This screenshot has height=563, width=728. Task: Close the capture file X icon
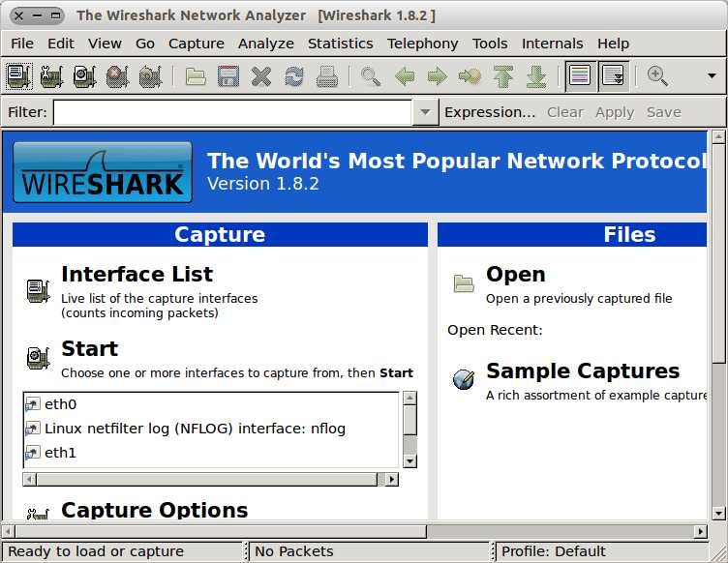point(261,76)
